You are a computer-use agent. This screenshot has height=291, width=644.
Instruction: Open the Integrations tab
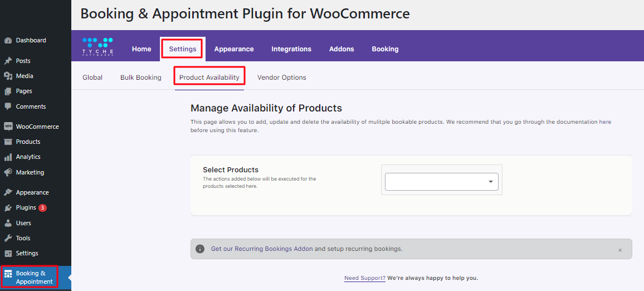291,49
